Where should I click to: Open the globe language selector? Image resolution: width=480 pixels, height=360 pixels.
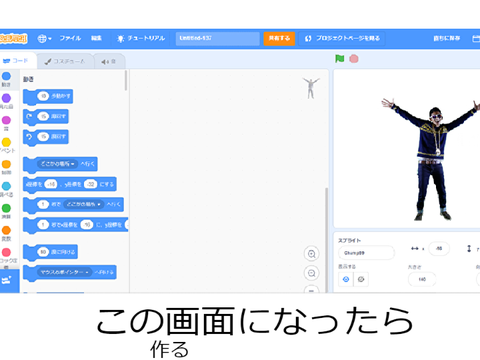click(44, 39)
